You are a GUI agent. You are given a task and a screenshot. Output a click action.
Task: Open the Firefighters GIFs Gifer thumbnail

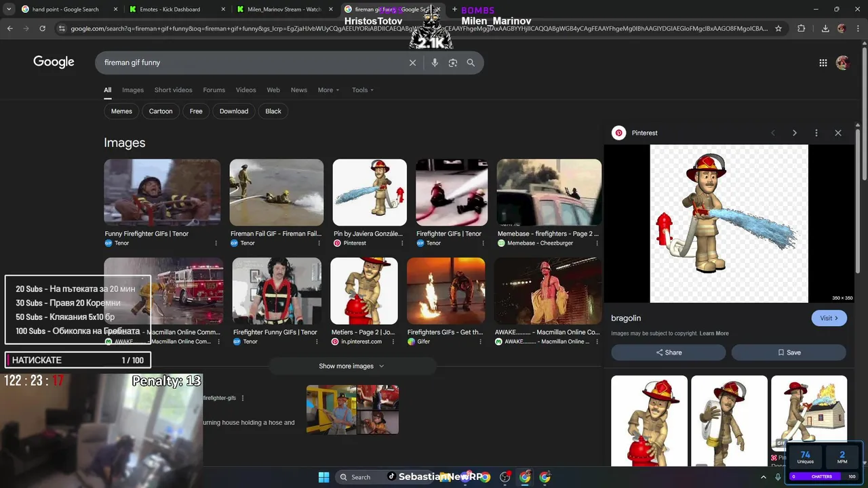(x=446, y=291)
